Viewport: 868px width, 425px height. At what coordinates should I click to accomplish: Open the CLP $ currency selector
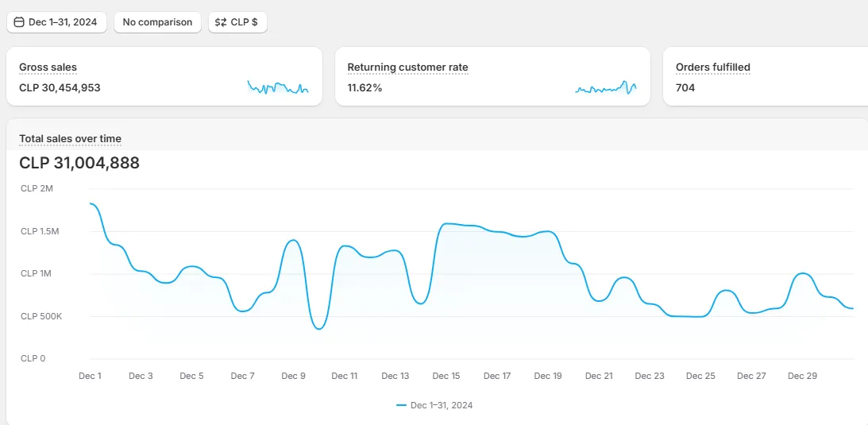click(237, 22)
